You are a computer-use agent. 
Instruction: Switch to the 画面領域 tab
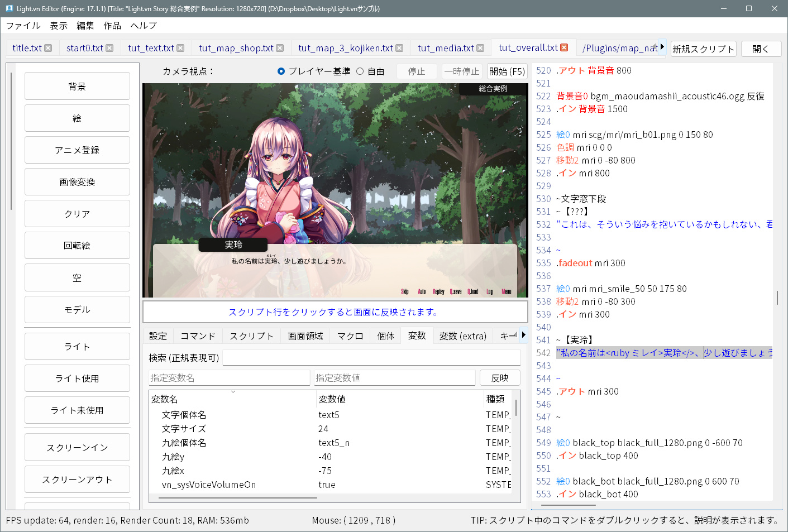305,336
